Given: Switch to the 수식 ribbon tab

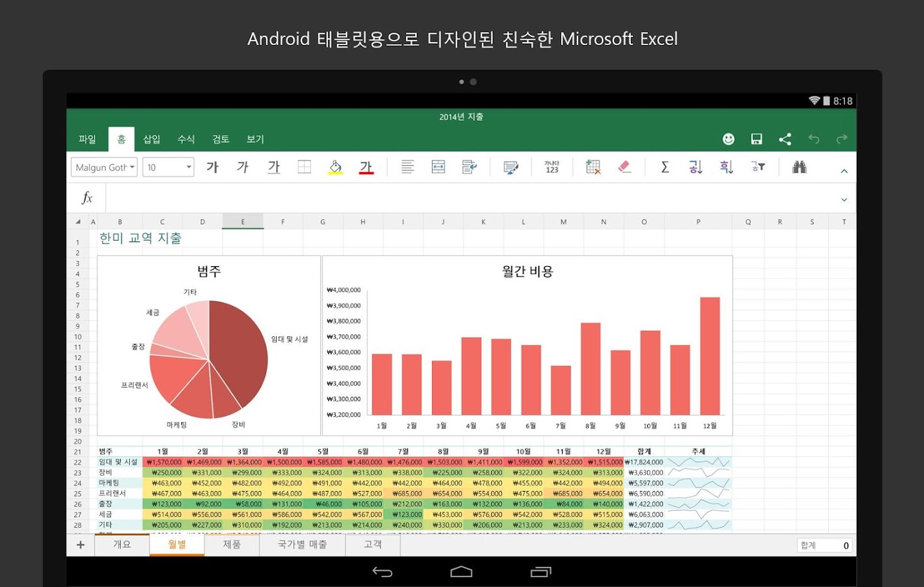Looking at the screenshot, I should click(x=185, y=139).
